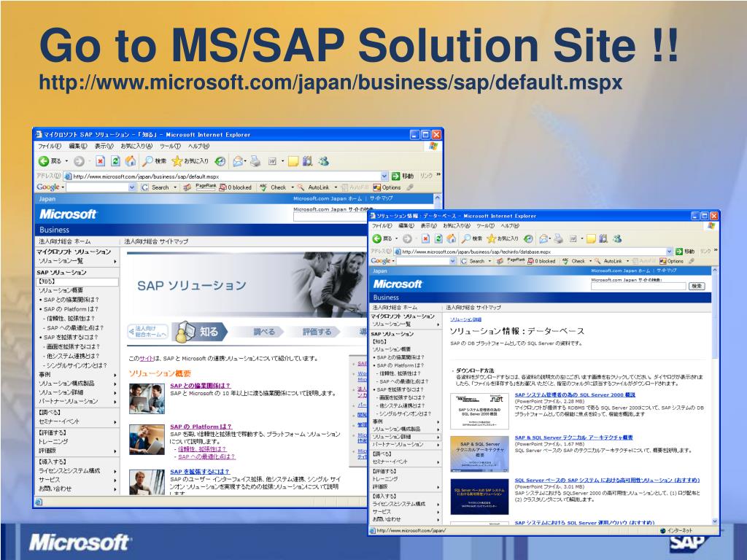Open the Google search box dropdown in the right window
Screen dimensions: 747x560
(x=453, y=260)
